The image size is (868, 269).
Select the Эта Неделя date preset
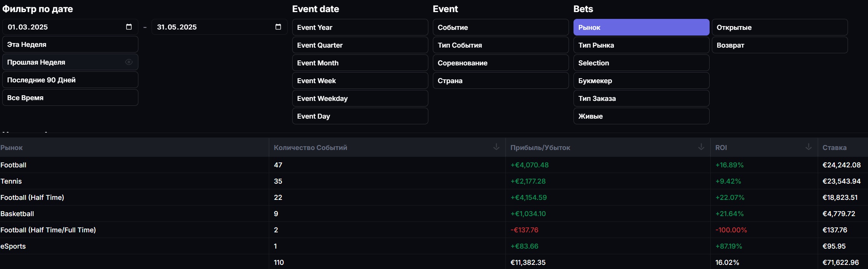tap(70, 44)
